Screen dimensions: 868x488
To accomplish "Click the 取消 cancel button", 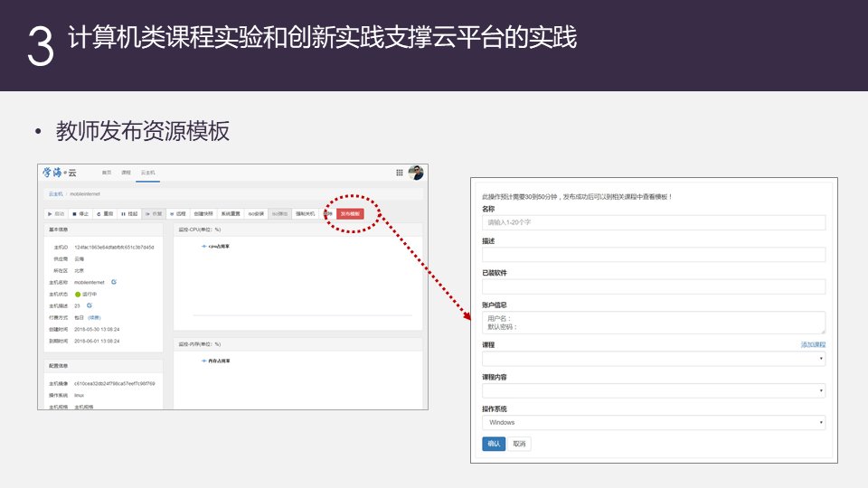I will pyautogui.click(x=519, y=444).
